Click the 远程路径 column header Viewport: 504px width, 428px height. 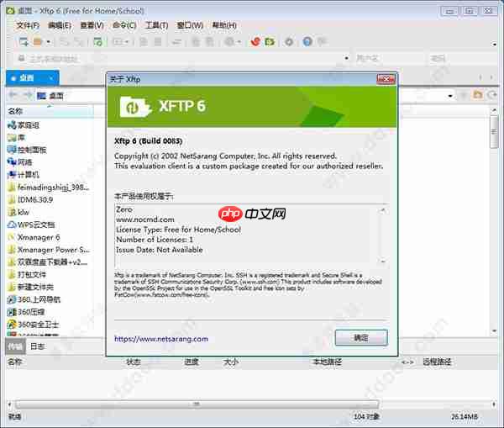(x=437, y=362)
